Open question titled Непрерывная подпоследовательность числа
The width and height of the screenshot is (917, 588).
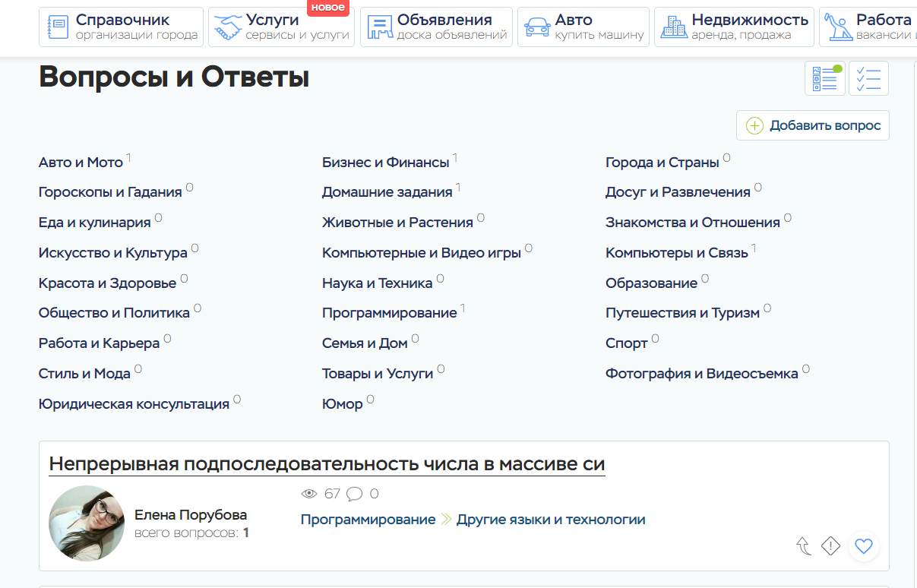[x=327, y=464]
